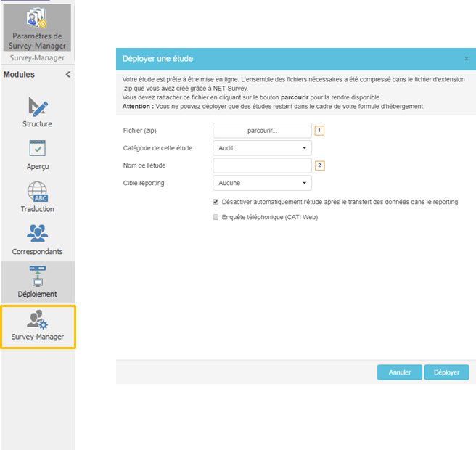
Task: Close the Déployer une étude dialog
Action: coord(467,59)
